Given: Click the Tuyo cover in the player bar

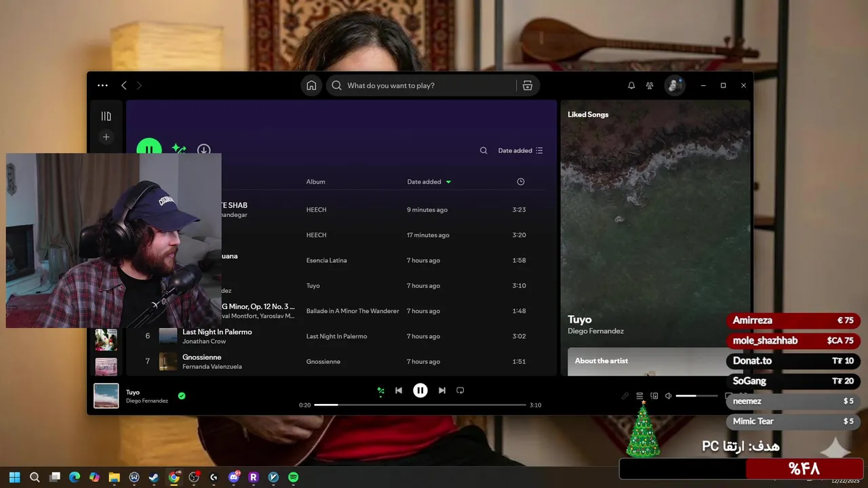Looking at the screenshot, I should click(106, 396).
